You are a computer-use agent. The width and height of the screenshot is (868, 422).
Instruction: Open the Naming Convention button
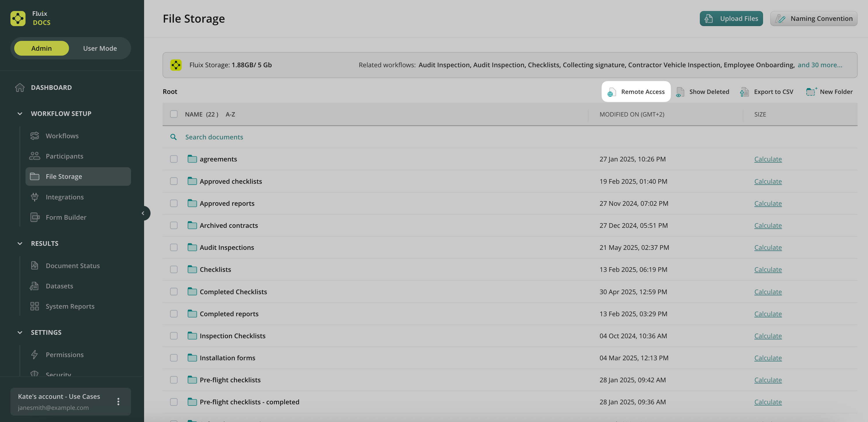click(x=813, y=19)
